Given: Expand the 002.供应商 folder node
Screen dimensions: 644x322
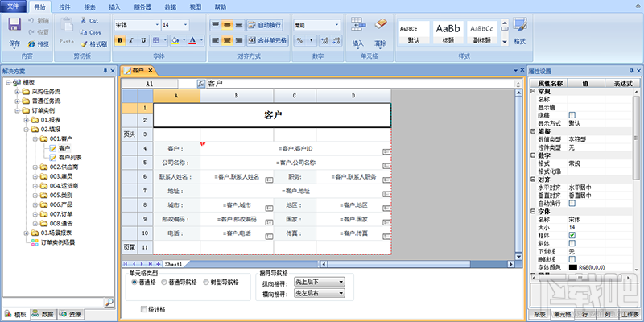Looking at the screenshot, I should (x=35, y=167).
